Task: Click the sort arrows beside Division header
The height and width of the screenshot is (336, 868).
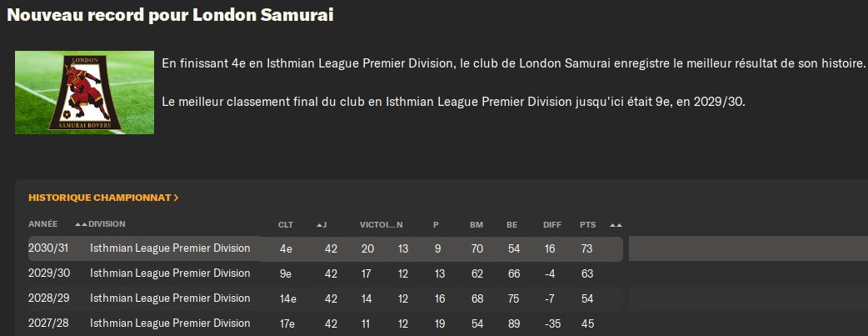Action: click(x=81, y=224)
